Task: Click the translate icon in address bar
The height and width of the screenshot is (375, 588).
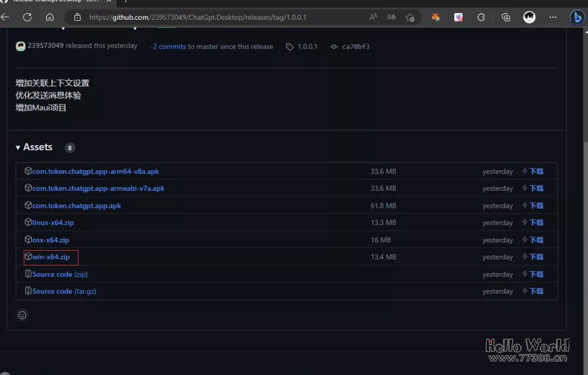Action: coord(390,17)
